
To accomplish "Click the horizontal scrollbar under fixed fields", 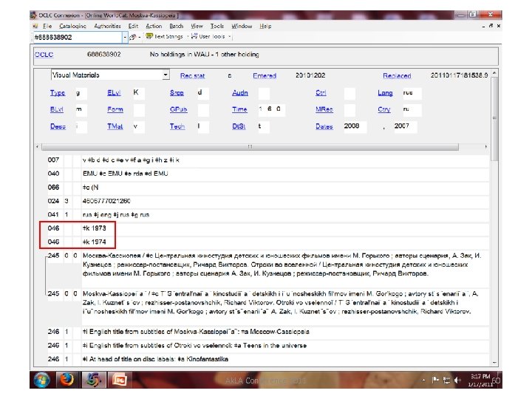I will 250,146.
